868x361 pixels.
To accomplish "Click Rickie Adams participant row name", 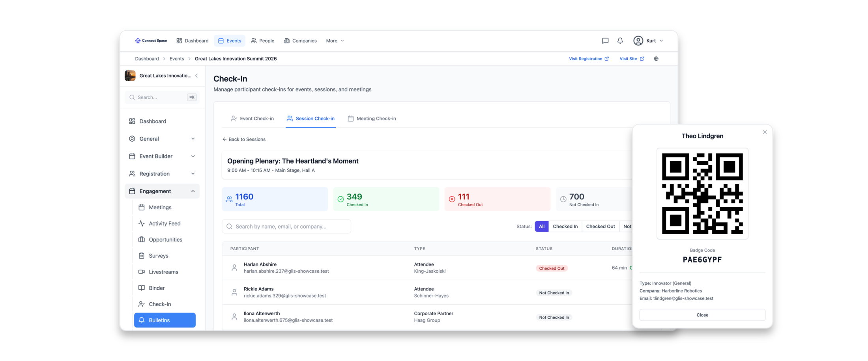I will click(x=258, y=289).
